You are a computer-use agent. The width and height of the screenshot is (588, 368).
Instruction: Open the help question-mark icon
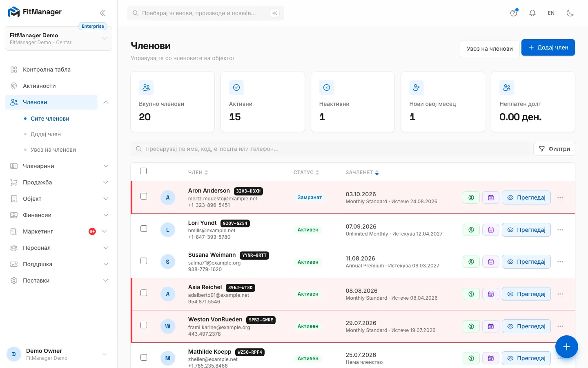[514, 13]
